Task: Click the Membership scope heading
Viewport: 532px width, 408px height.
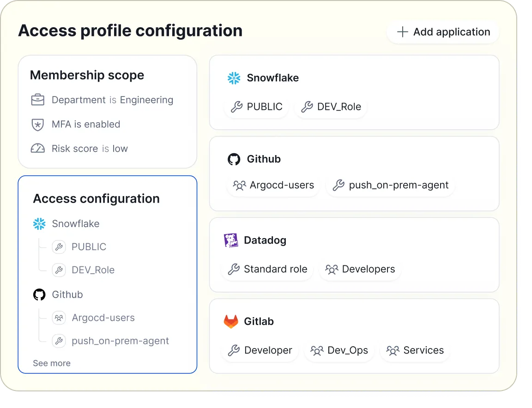Action: point(87,75)
